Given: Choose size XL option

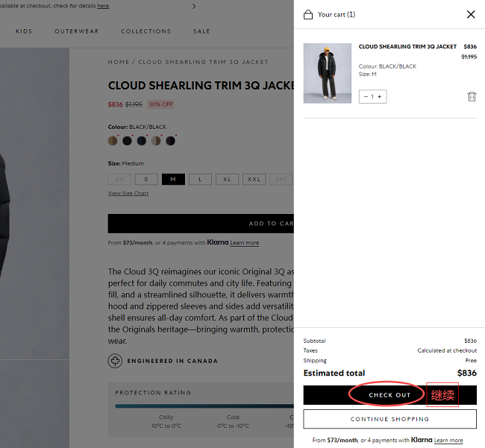Looking at the screenshot, I should tap(227, 179).
